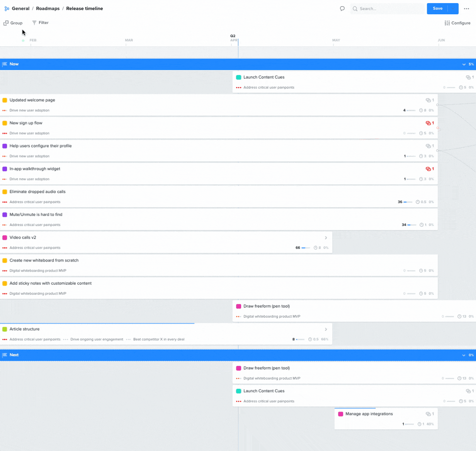The width and height of the screenshot is (476, 451).
Task: Click the MAY month marker on timeline
Action: pos(336,40)
